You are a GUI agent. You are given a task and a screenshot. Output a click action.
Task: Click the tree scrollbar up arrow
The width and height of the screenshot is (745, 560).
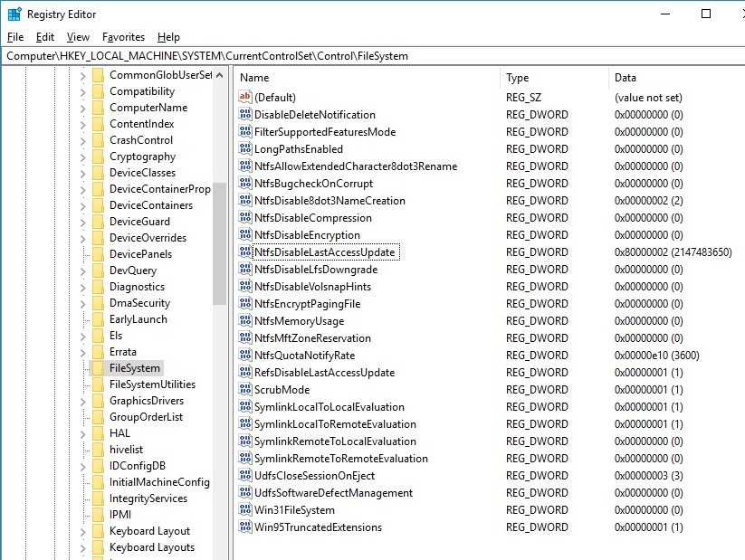[219, 75]
